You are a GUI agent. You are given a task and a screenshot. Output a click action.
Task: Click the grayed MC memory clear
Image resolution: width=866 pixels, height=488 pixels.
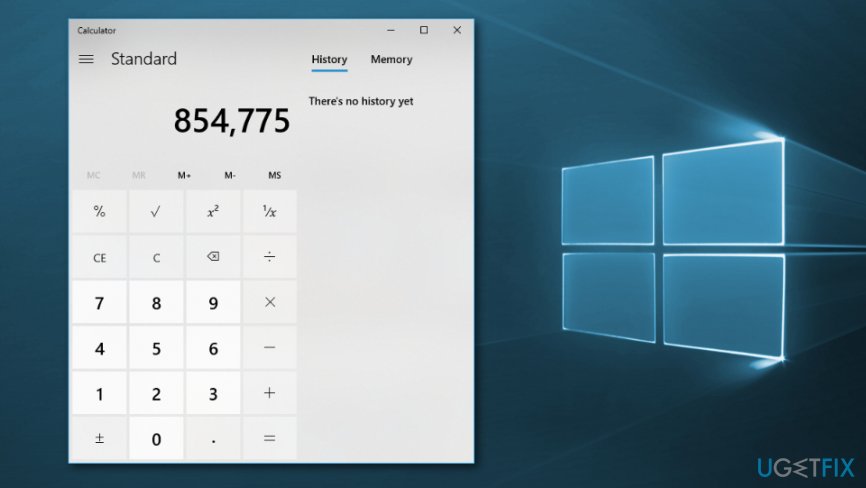click(x=93, y=175)
